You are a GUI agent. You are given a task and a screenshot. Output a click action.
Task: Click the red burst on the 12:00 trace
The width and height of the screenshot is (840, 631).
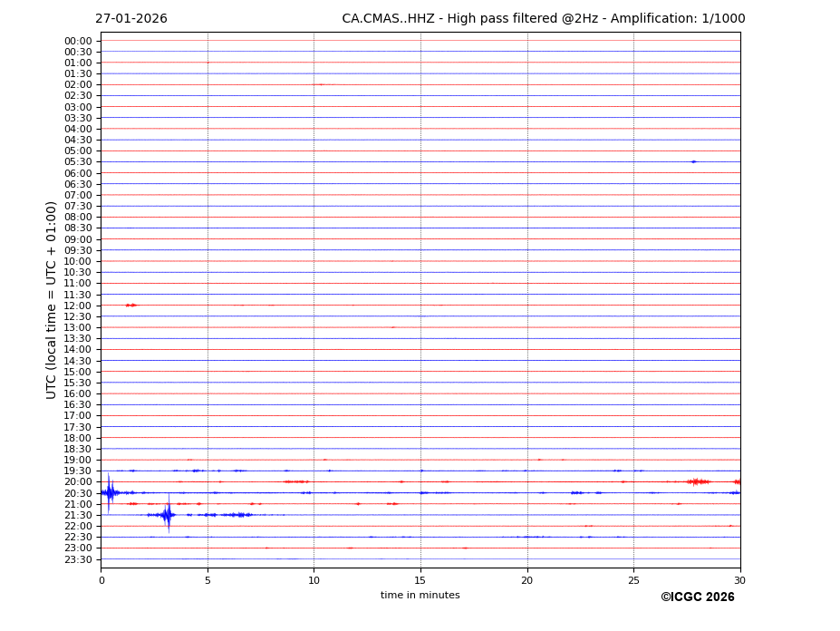131,306
